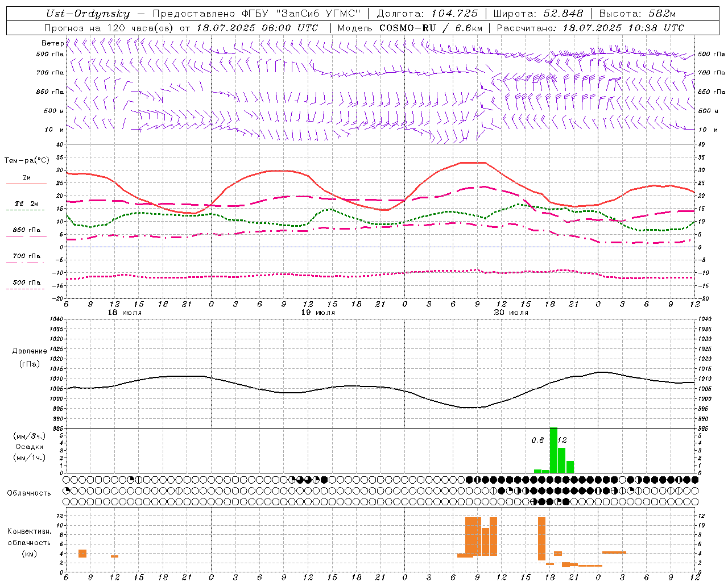Click the tallest green precipitation bar
Screen dimensions: 728x582
click(x=553, y=450)
